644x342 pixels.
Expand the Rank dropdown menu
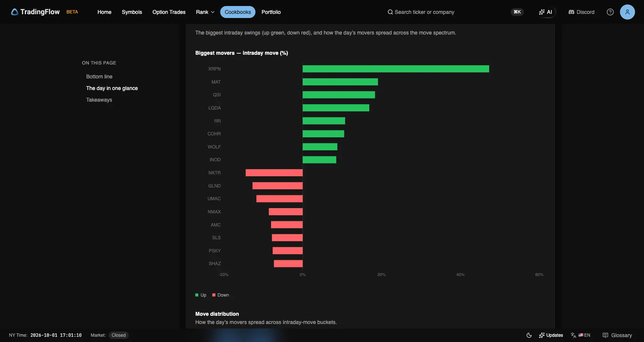pyautogui.click(x=205, y=12)
